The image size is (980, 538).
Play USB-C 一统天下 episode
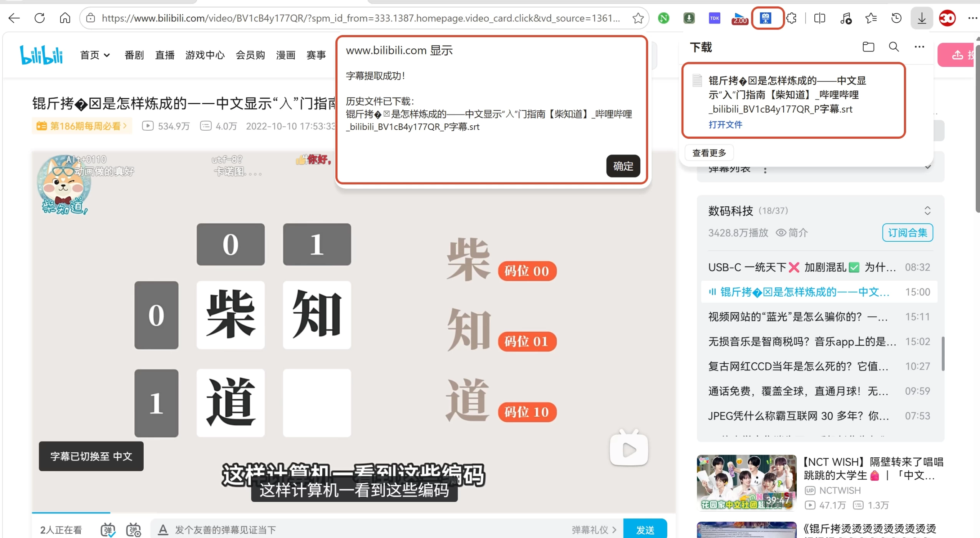(819, 267)
